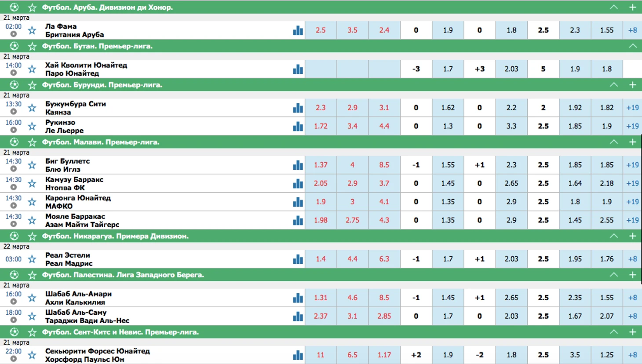Open statistics chart for Ла Фама match
642x364 pixels.
(298, 30)
